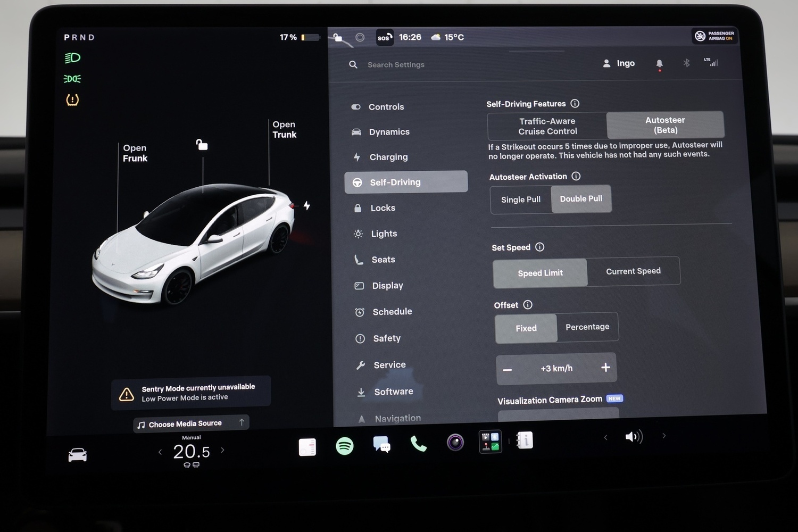Tap the lock icon above the car

[x=202, y=144]
